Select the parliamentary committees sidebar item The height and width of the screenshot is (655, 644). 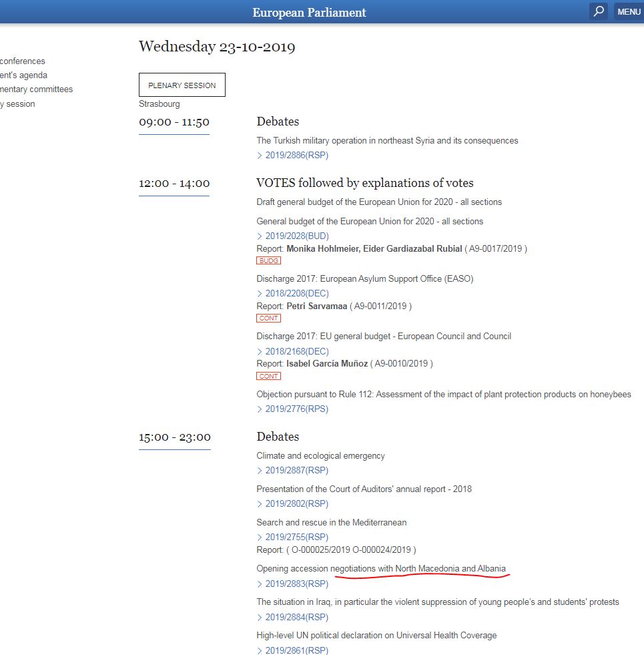36,89
